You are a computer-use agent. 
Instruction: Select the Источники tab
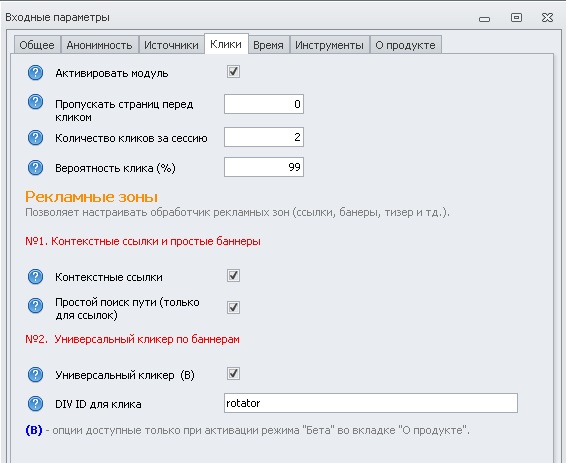click(x=171, y=45)
